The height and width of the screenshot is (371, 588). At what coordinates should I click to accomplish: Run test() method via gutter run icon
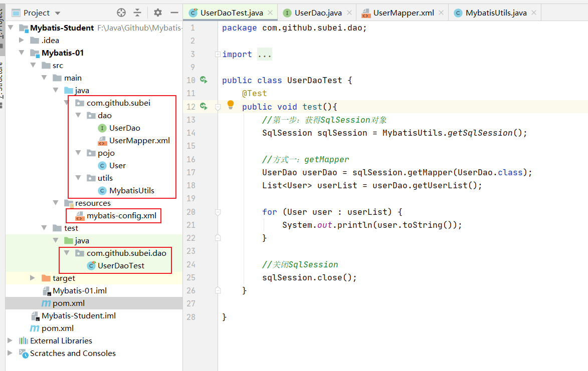(x=204, y=107)
